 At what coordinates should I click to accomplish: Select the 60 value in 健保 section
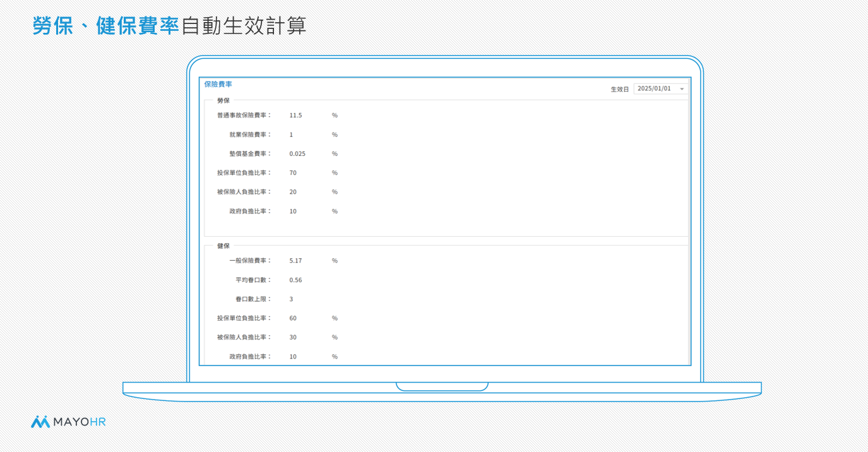click(x=293, y=318)
